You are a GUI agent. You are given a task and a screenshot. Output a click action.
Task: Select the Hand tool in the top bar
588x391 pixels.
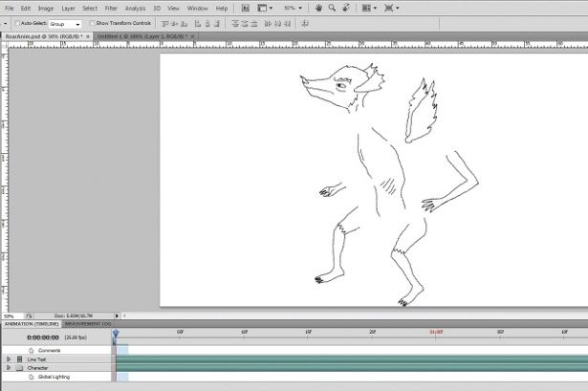point(318,8)
